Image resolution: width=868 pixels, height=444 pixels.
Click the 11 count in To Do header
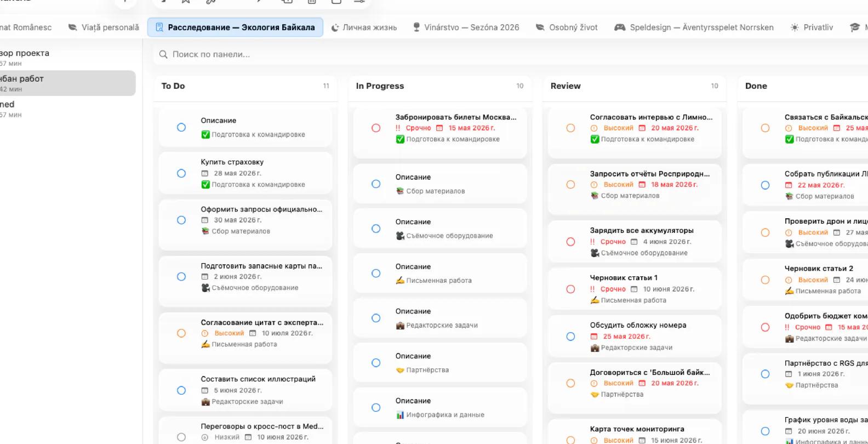[x=326, y=86]
